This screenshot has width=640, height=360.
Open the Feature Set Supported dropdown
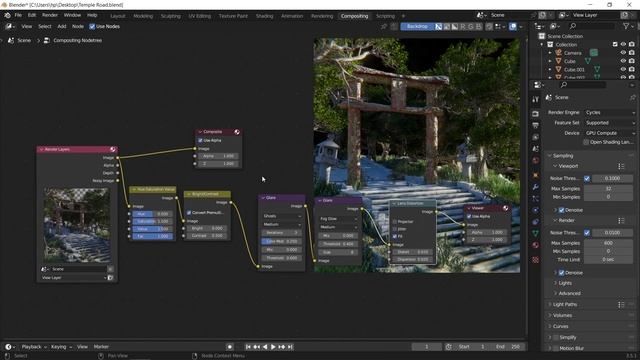tap(609, 123)
